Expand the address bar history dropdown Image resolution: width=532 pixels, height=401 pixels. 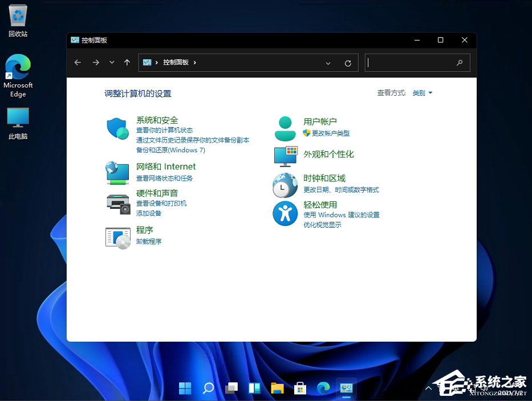click(x=328, y=63)
